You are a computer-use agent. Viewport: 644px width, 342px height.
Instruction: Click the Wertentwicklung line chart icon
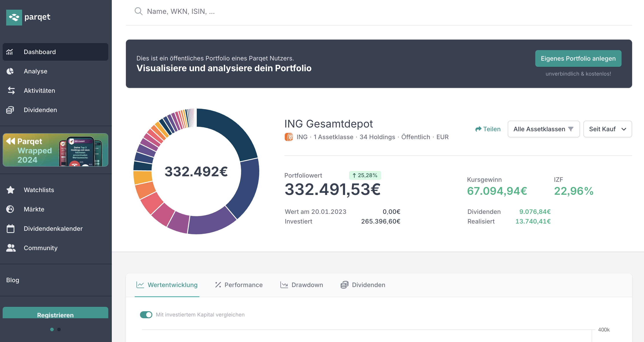click(140, 285)
